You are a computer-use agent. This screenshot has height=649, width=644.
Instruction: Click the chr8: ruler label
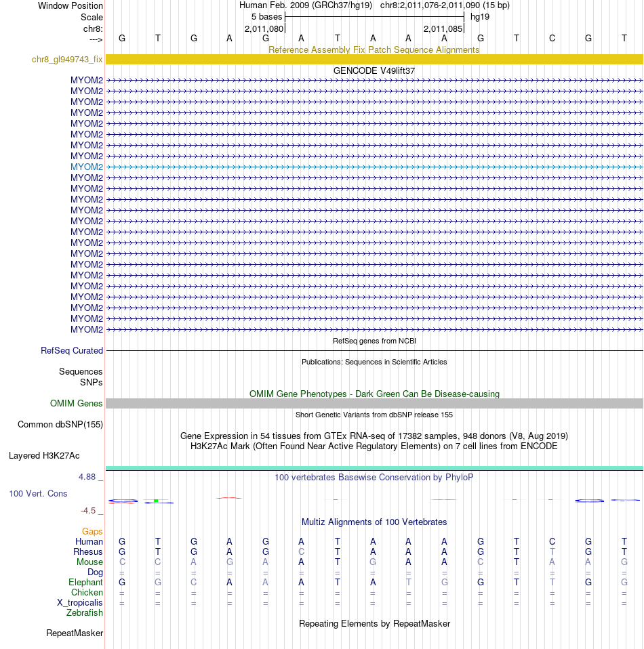[x=93, y=29]
